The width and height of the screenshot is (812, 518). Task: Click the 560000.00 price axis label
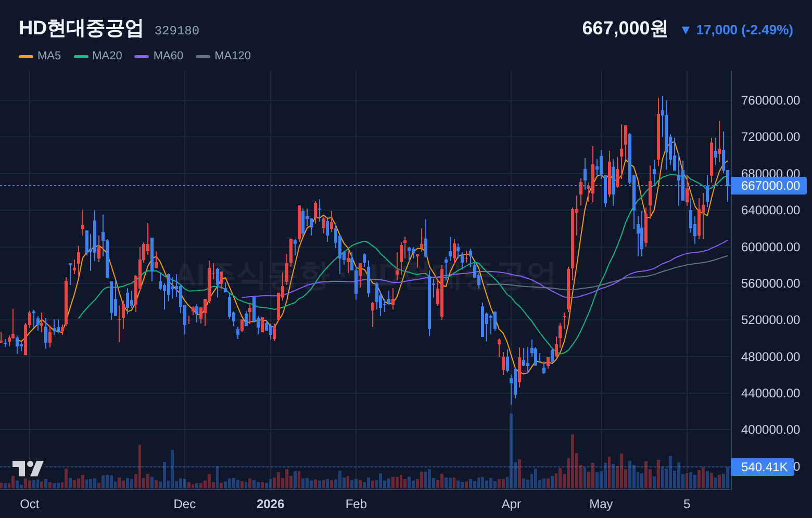click(x=770, y=283)
